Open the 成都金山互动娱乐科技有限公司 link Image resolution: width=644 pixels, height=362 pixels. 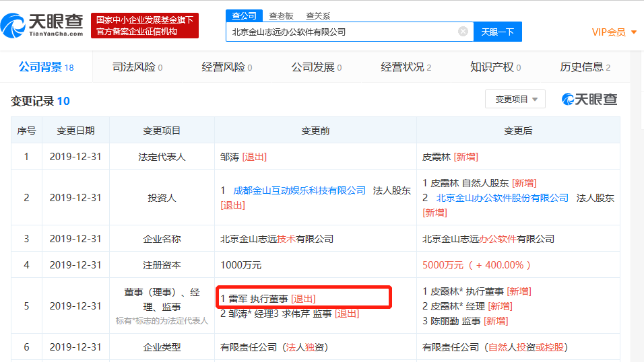(x=299, y=190)
